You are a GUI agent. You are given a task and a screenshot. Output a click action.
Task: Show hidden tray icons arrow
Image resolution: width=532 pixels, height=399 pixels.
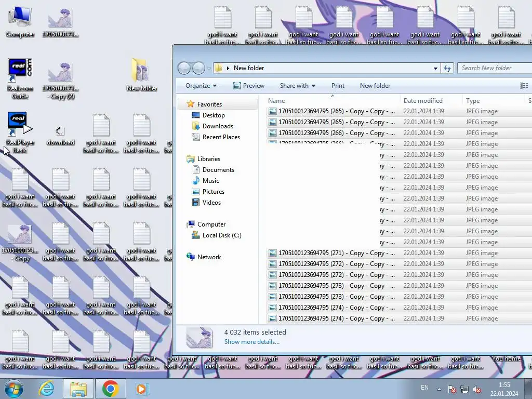coord(439,389)
